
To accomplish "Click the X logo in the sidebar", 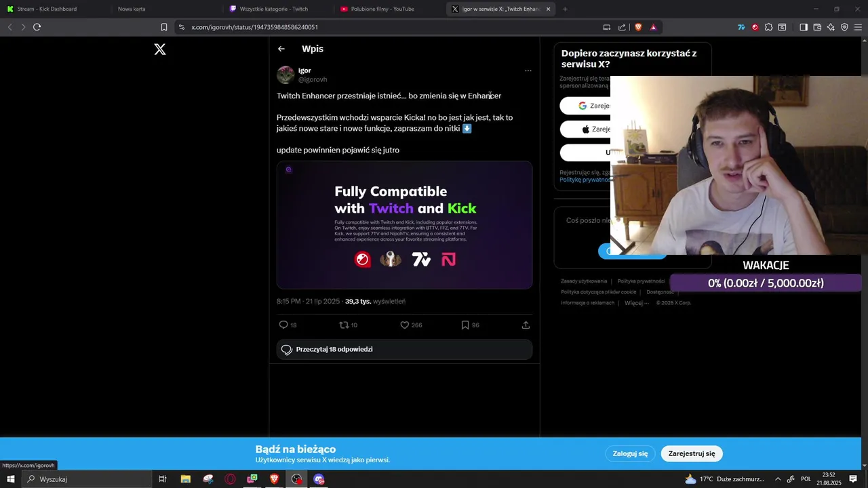I will (x=160, y=49).
